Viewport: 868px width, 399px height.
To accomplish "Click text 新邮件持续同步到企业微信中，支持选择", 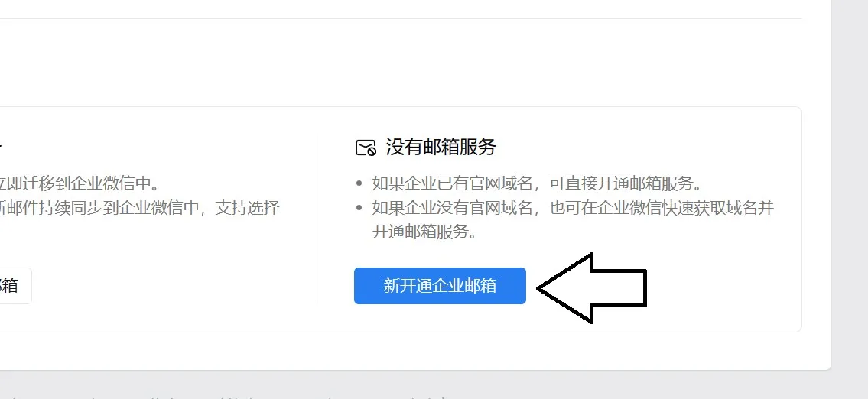I will 139,208.
